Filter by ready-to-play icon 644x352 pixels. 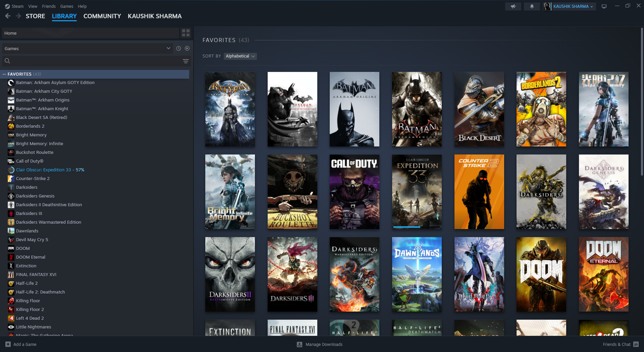pyautogui.click(x=187, y=48)
